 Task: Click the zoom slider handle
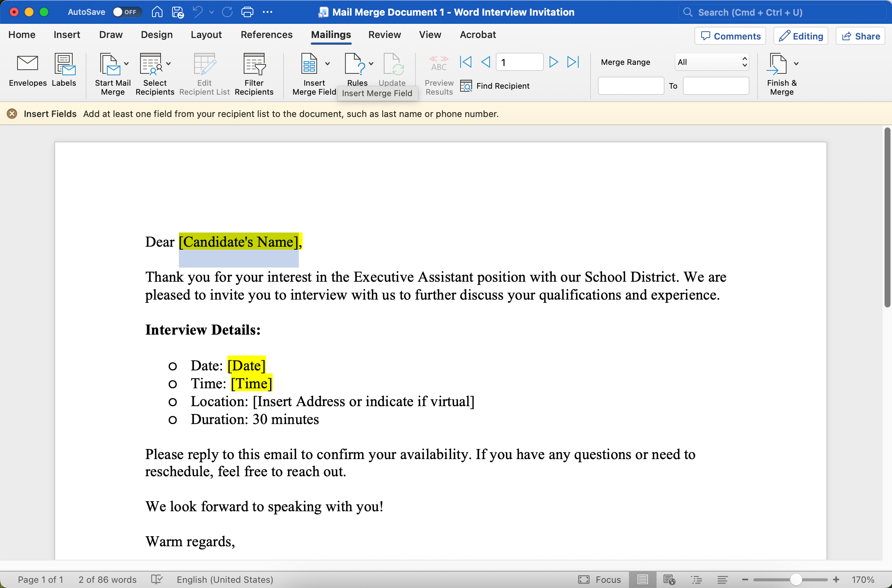pos(795,579)
